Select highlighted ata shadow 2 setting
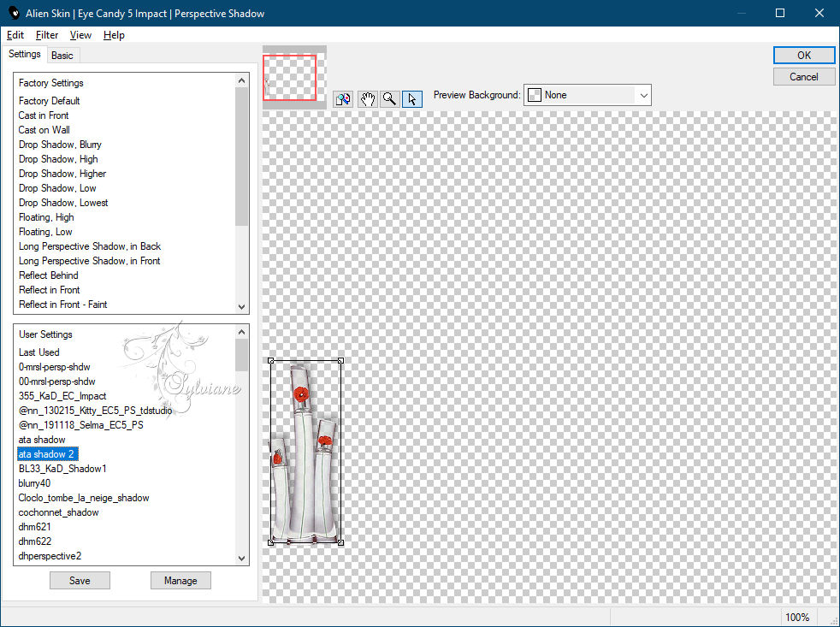The image size is (840, 627). [48, 454]
